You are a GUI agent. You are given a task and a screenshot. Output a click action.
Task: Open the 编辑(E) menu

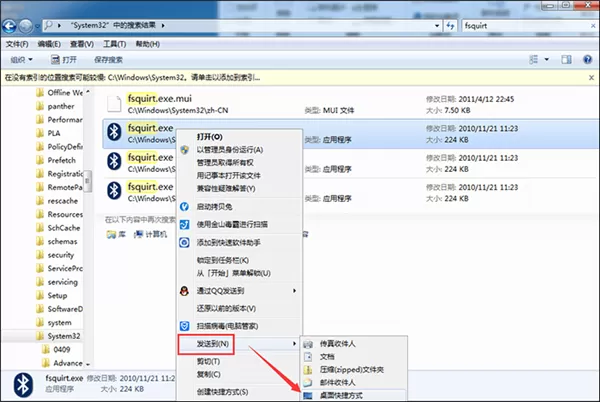49,44
